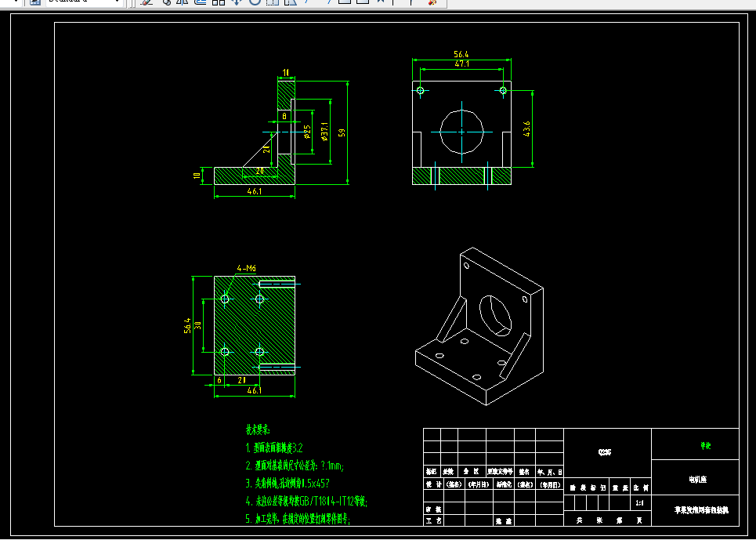Select the 47.1 hole spacing dimension
756x540 pixels.
pos(462,63)
